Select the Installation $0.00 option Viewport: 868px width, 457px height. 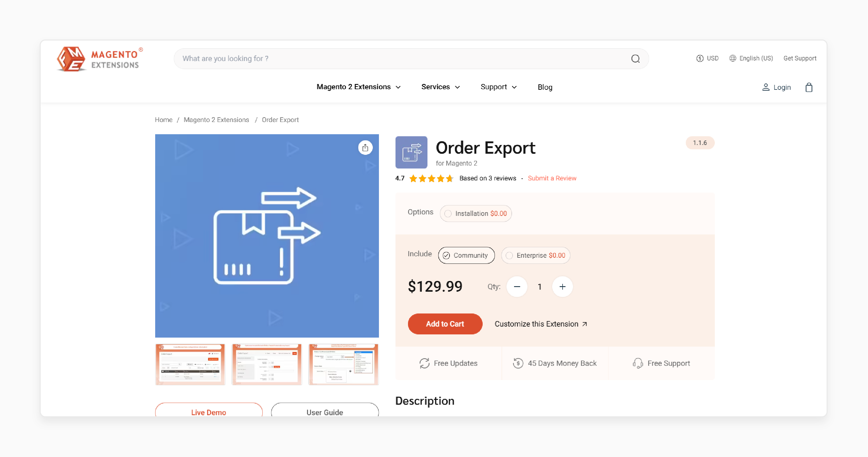click(475, 214)
